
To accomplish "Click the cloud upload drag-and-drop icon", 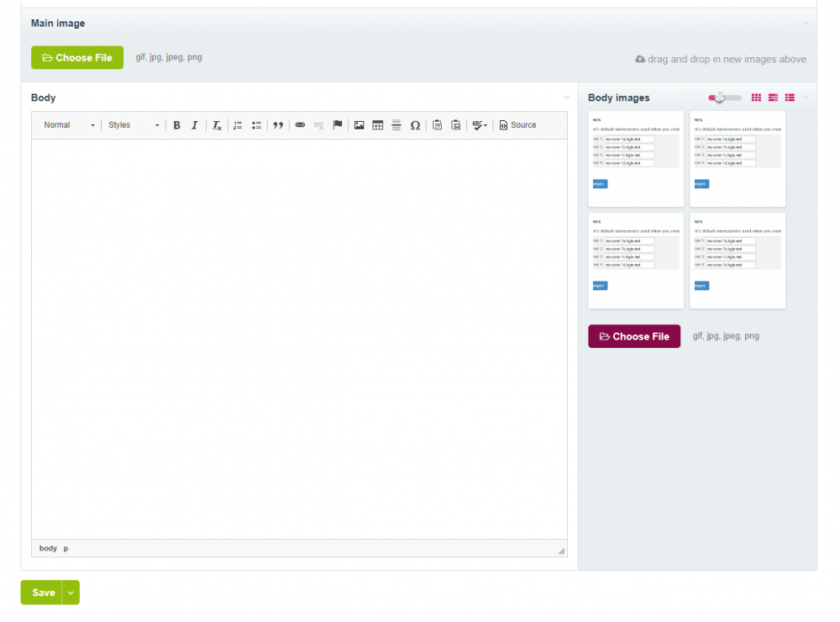I will 640,59.
